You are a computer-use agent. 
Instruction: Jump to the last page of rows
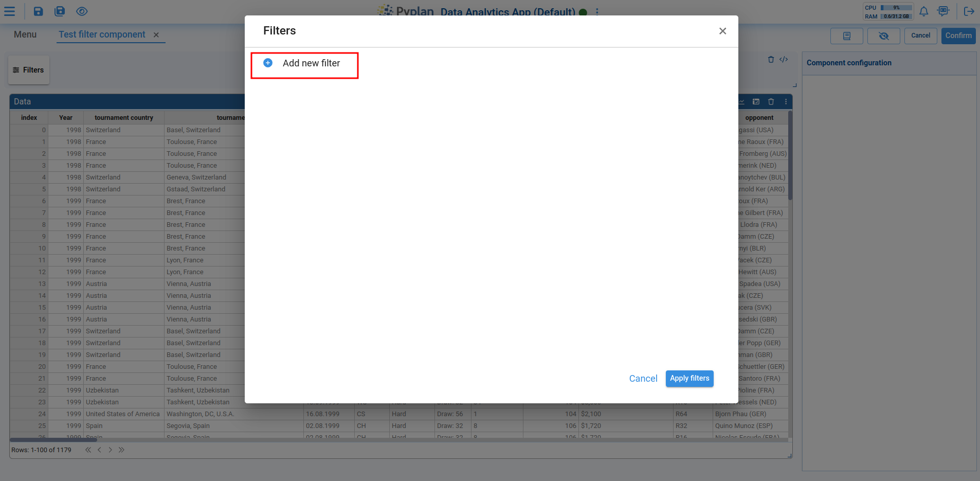(x=122, y=450)
